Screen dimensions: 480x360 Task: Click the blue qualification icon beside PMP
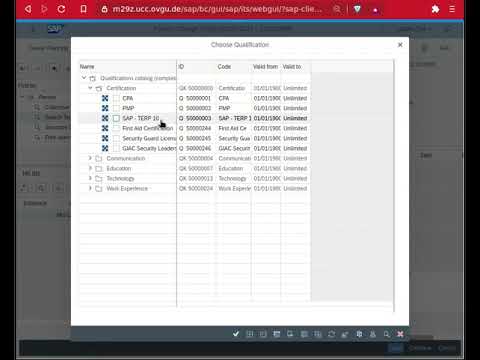click(x=105, y=108)
